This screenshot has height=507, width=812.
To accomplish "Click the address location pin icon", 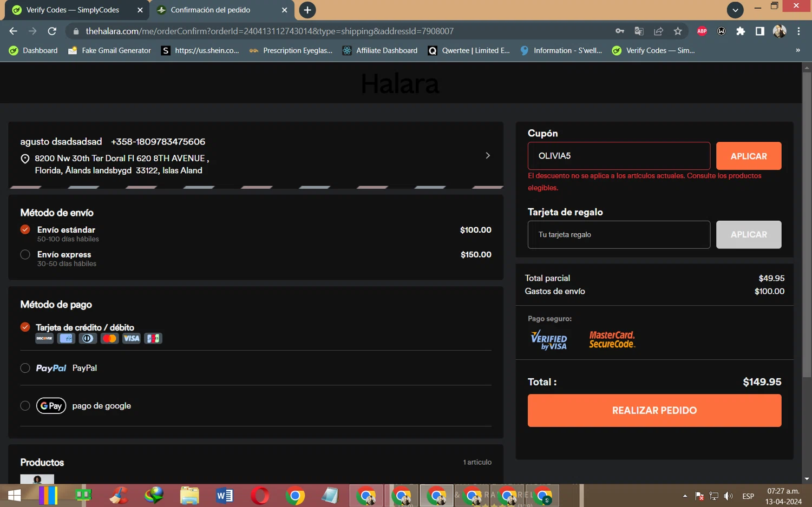I will [x=25, y=159].
